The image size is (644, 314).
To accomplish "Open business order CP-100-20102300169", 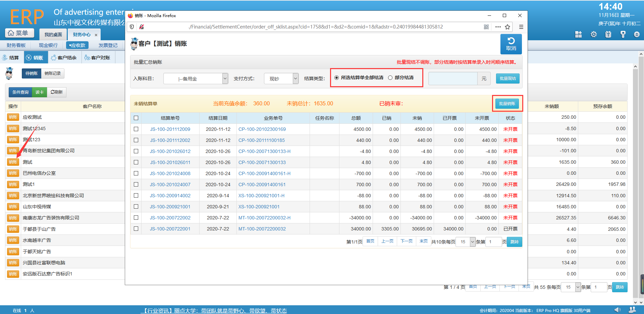I will pyautogui.click(x=262, y=129).
